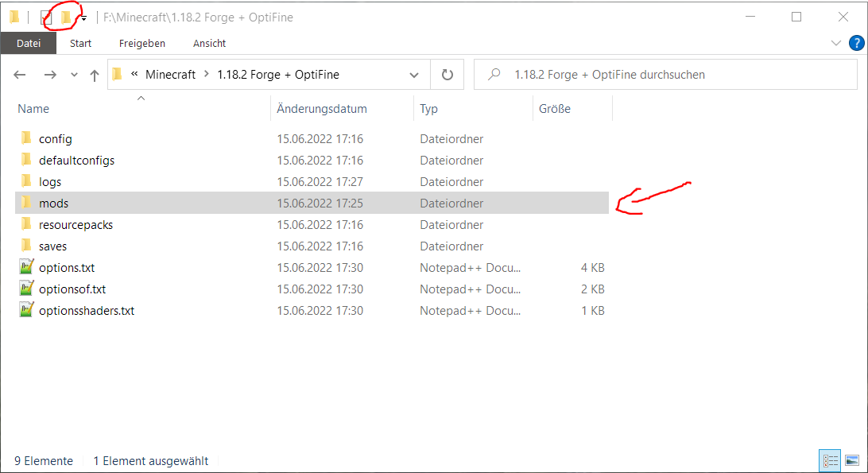Click the Notepad++ icon of optionsshaders.txt

coord(26,310)
